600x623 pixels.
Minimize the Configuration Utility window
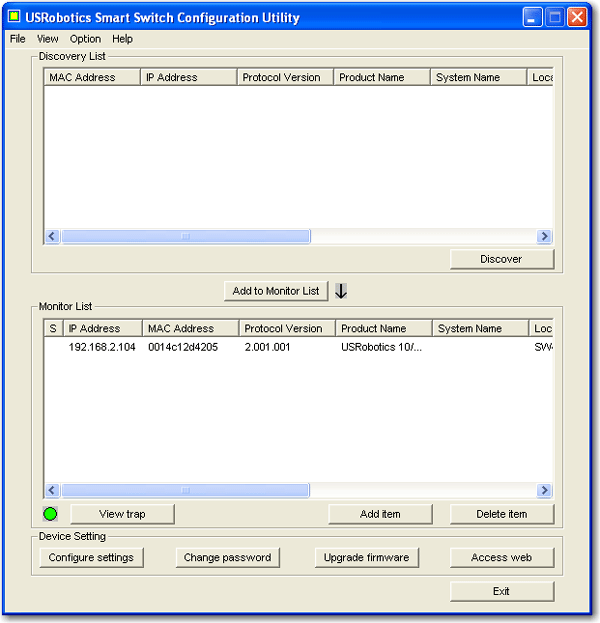click(532, 17)
